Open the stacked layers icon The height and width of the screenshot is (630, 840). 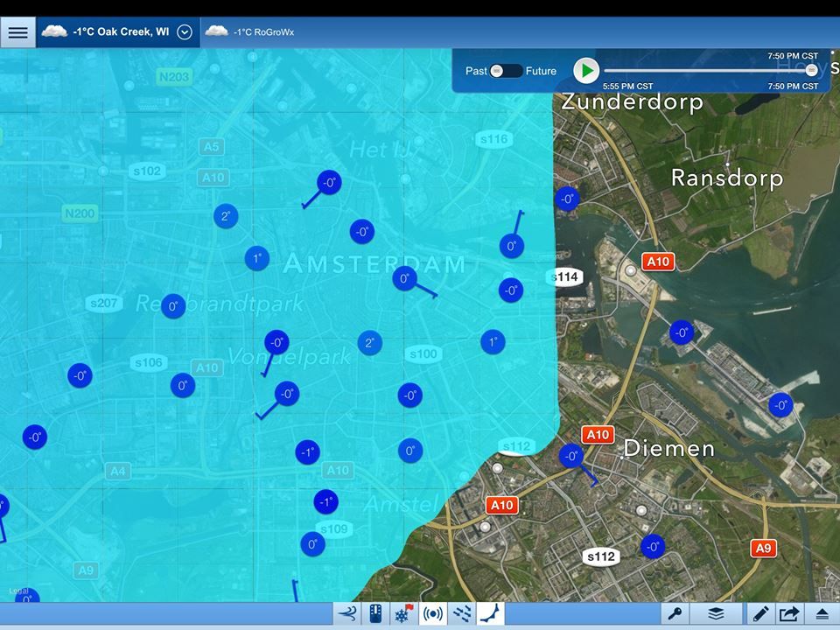tap(717, 614)
